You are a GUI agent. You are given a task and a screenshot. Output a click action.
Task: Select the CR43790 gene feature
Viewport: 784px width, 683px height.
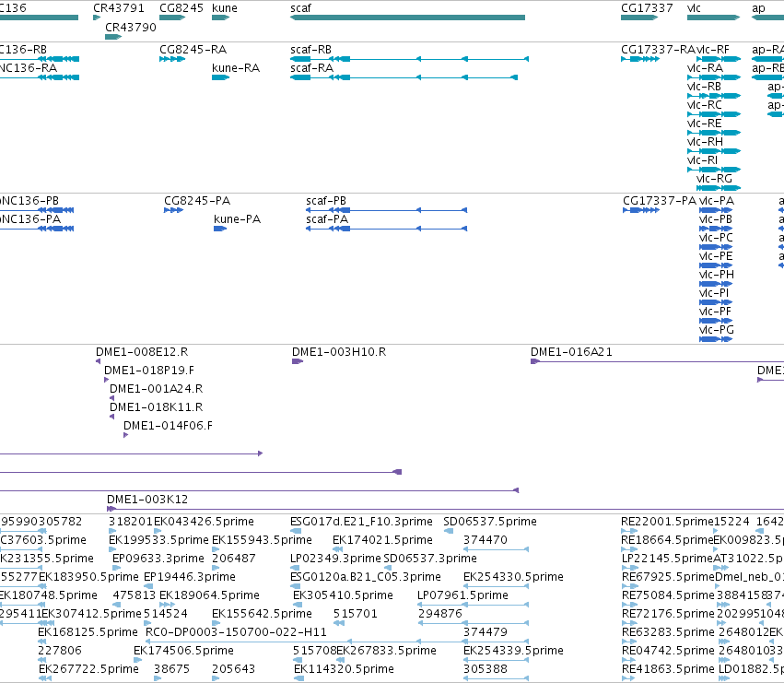tap(113, 37)
